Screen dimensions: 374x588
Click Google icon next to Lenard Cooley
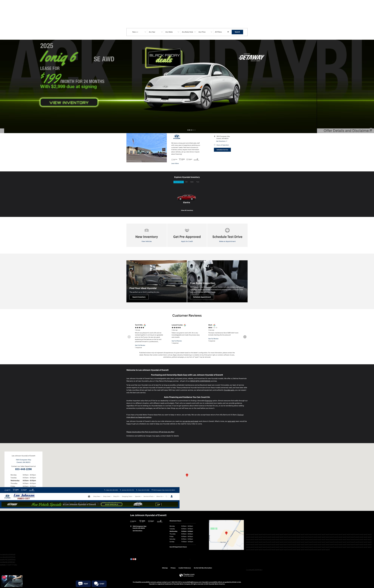click(185, 325)
